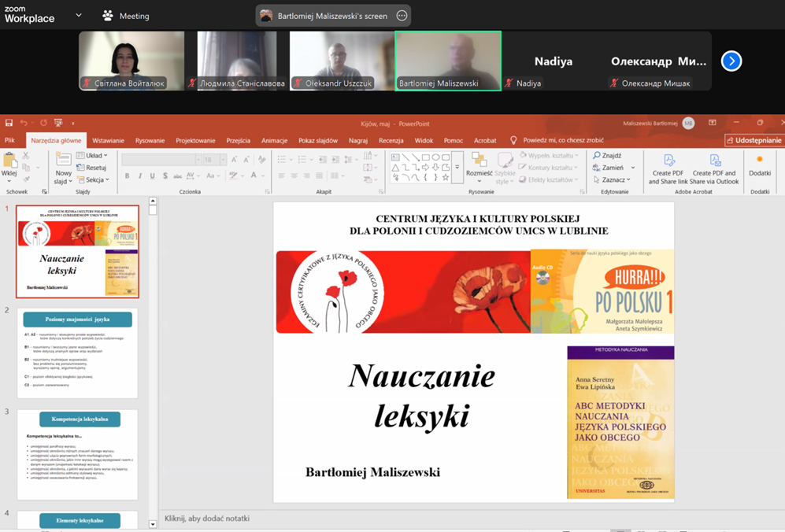The height and width of the screenshot is (532, 785).
Task: Select slide 3 thumbnail Kompetencja leksykalna
Action: (78, 454)
